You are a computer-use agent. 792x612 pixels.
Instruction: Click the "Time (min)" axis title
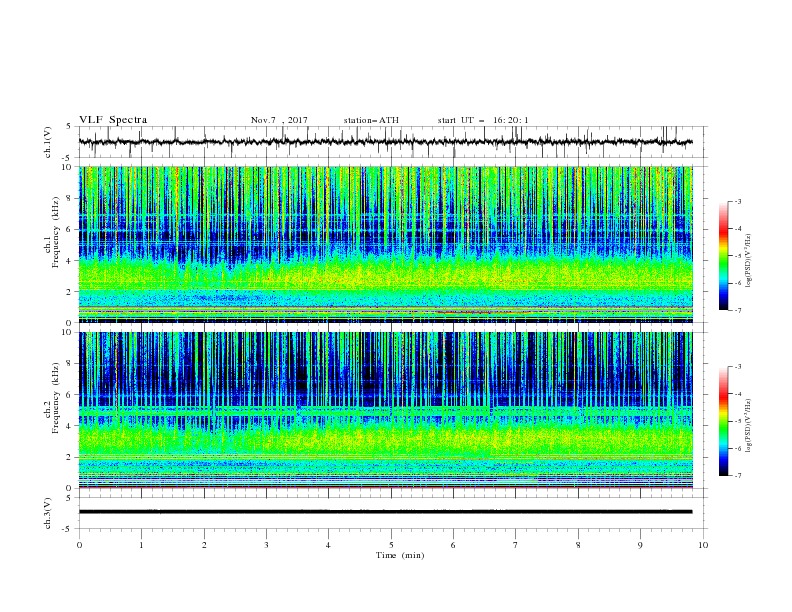(x=400, y=555)
